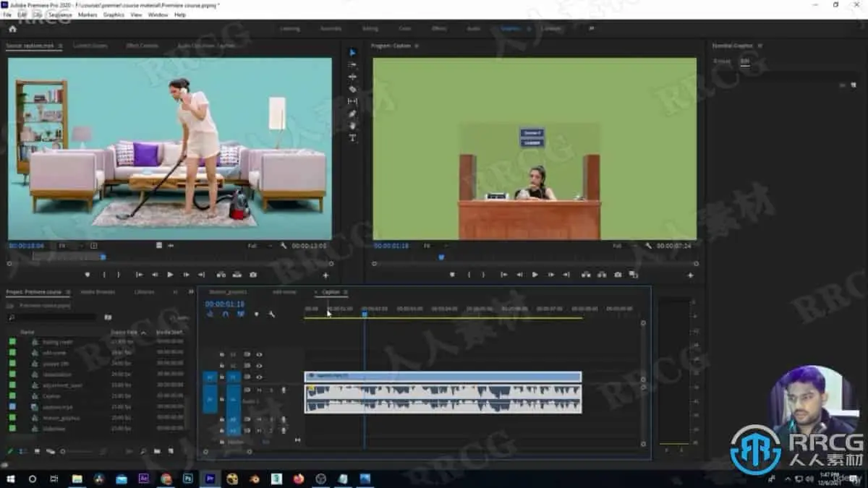Hide track V3 with eye icon
The width and height of the screenshot is (868, 488).
pyautogui.click(x=259, y=354)
